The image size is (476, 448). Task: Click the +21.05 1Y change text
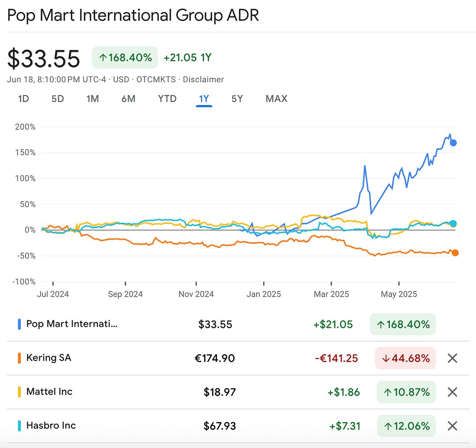188,58
